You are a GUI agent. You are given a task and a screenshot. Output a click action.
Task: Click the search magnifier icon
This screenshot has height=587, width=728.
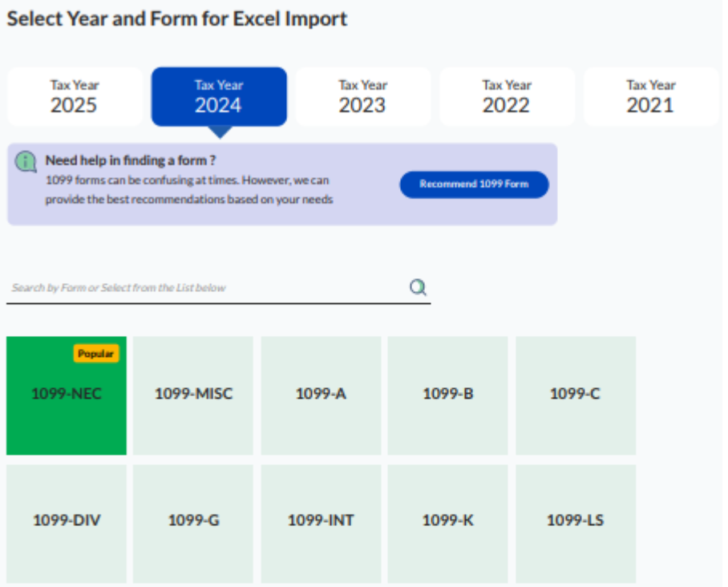(418, 288)
